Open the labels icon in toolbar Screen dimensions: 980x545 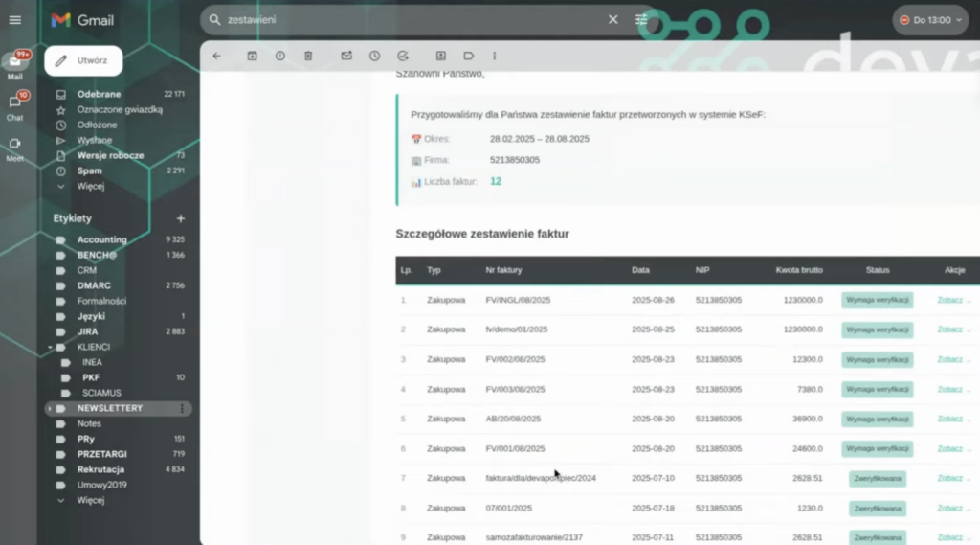pyautogui.click(x=468, y=56)
